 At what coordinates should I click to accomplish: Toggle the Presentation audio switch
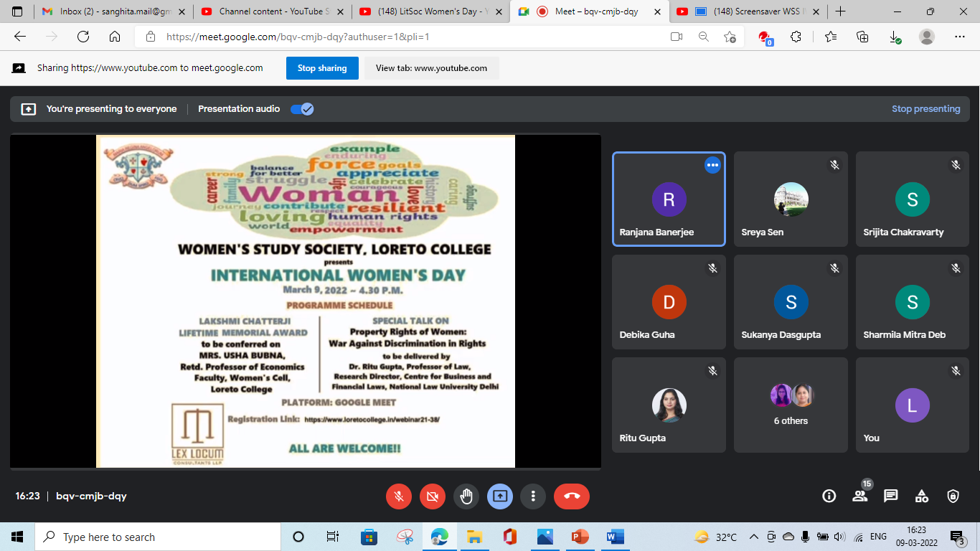302,109
